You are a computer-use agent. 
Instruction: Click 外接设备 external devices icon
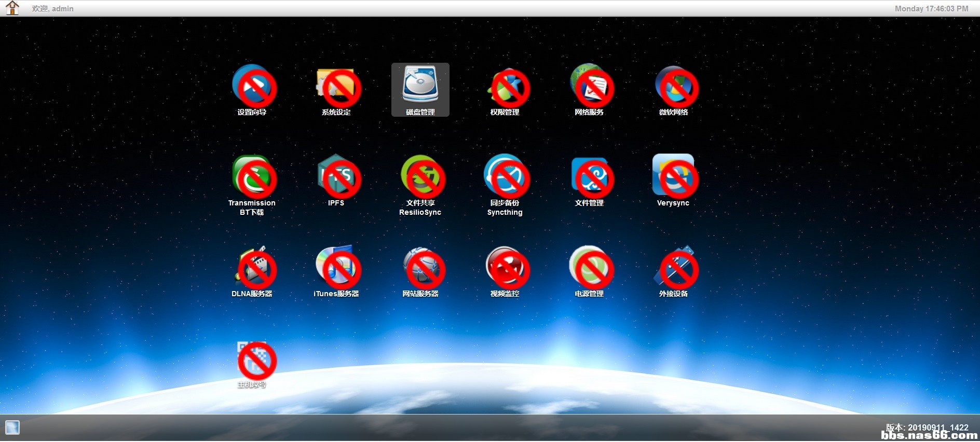coord(673,268)
